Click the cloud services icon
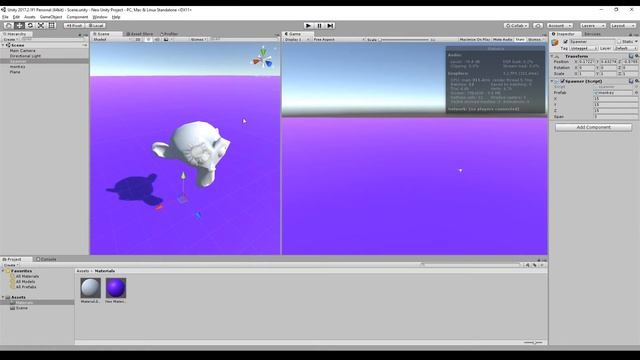 point(538,25)
